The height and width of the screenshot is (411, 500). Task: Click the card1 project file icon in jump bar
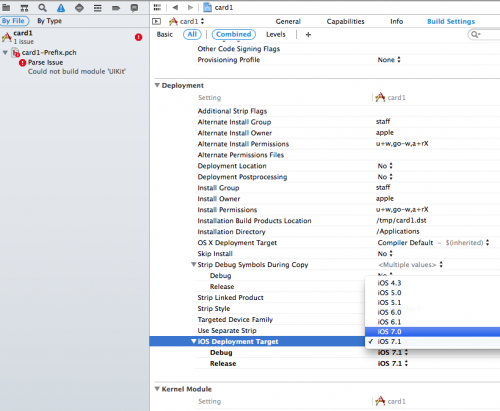click(207, 7)
